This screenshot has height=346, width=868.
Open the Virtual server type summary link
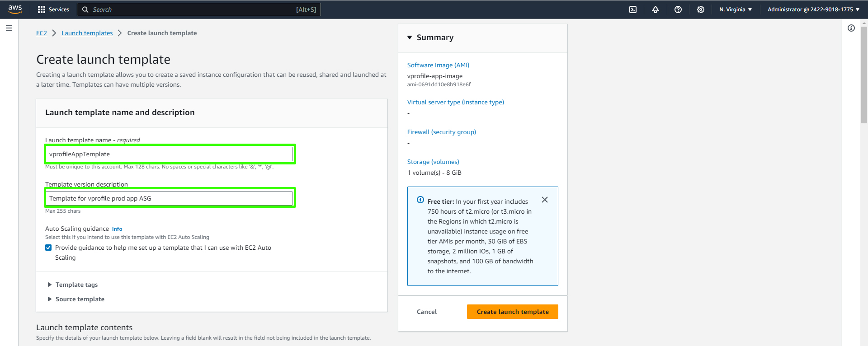point(456,102)
